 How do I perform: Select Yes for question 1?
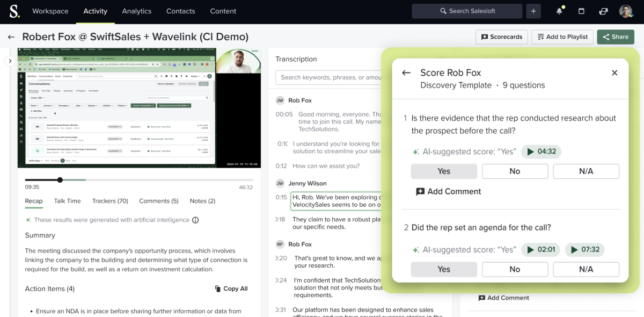444,171
